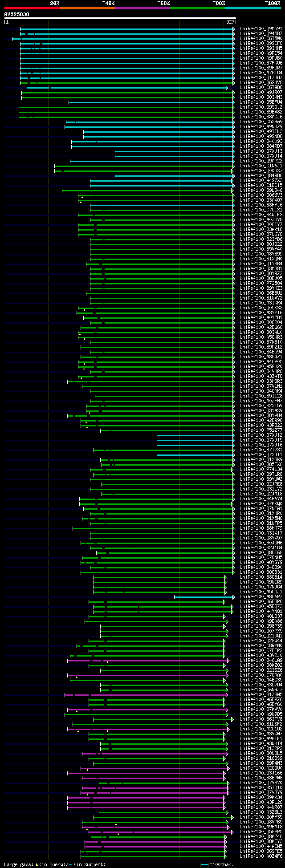Image resolution: width=285 pixels, height=868 pixels.
Task: Select the label UniRef100_Q118B4
Action: tap(261, 264)
